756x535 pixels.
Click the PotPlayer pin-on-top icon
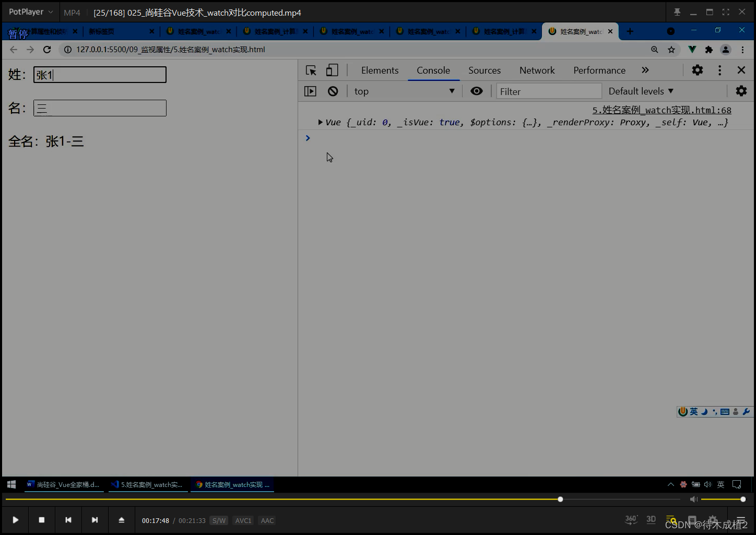tap(677, 12)
